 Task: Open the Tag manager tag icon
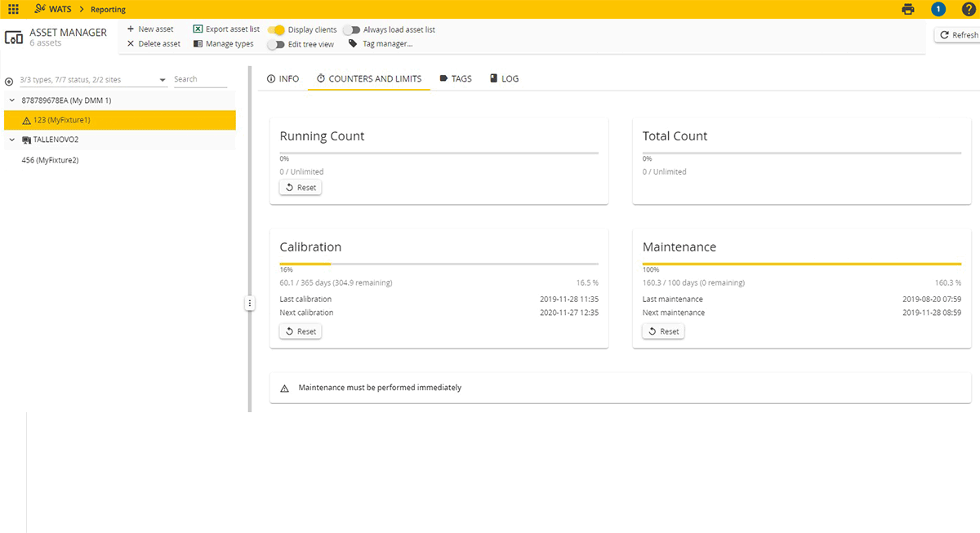[353, 44]
